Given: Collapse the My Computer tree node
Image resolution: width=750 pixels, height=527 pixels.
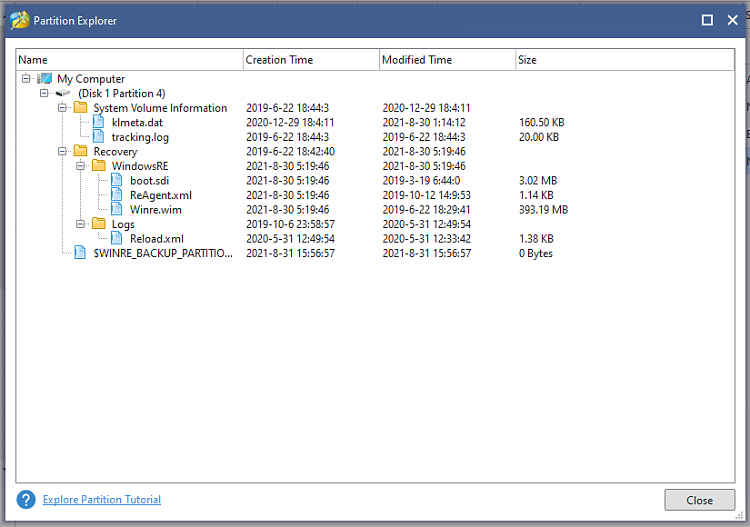Looking at the screenshot, I should tap(25, 79).
